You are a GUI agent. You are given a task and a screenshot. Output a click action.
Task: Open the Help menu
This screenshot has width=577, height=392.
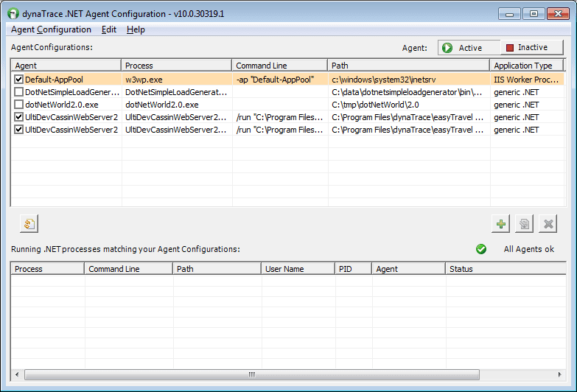click(136, 29)
